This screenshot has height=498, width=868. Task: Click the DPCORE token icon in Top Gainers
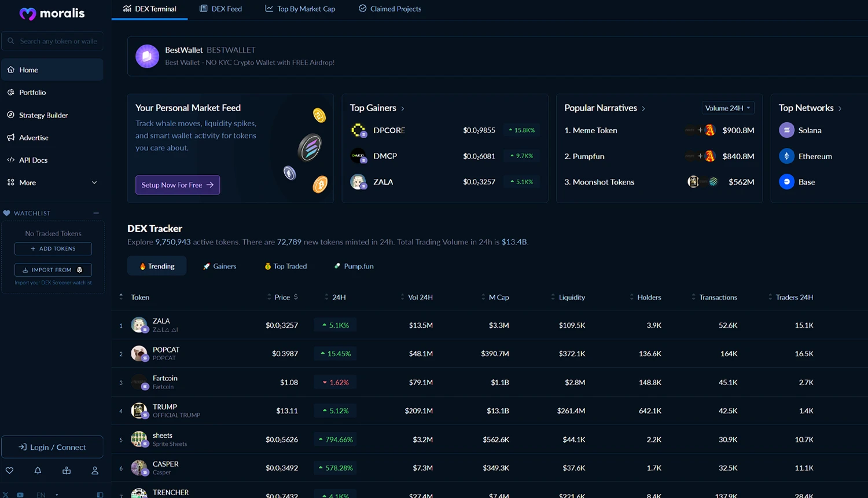click(x=359, y=130)
